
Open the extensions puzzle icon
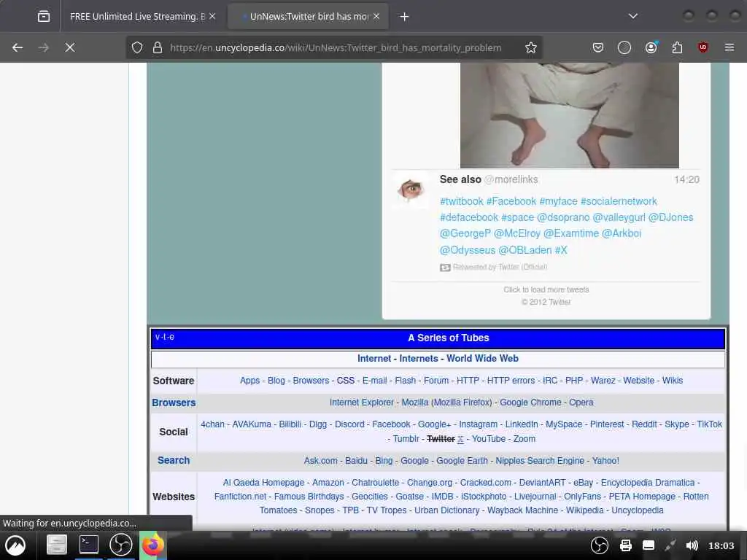tap(677, 47)
